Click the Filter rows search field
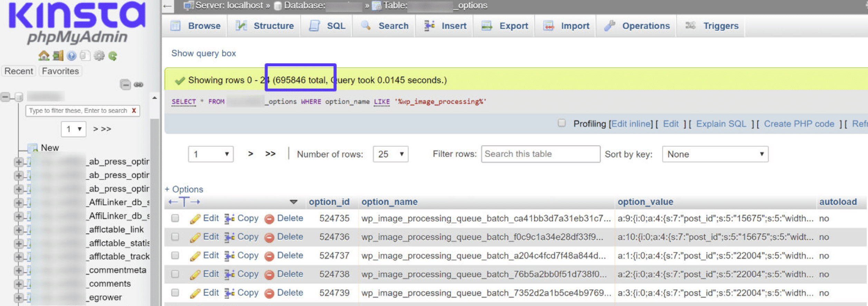Screen dimensions: 868x306 point(540,154)
